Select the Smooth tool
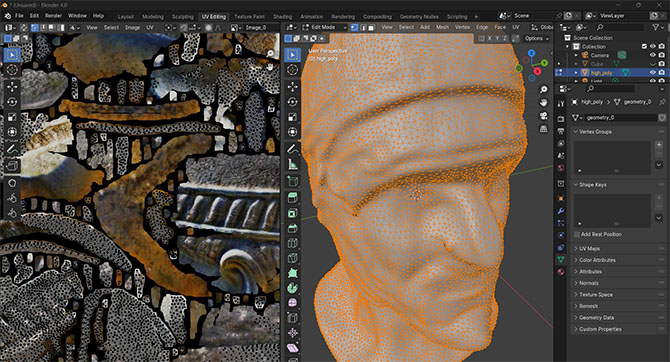 [x=293, y=303]
